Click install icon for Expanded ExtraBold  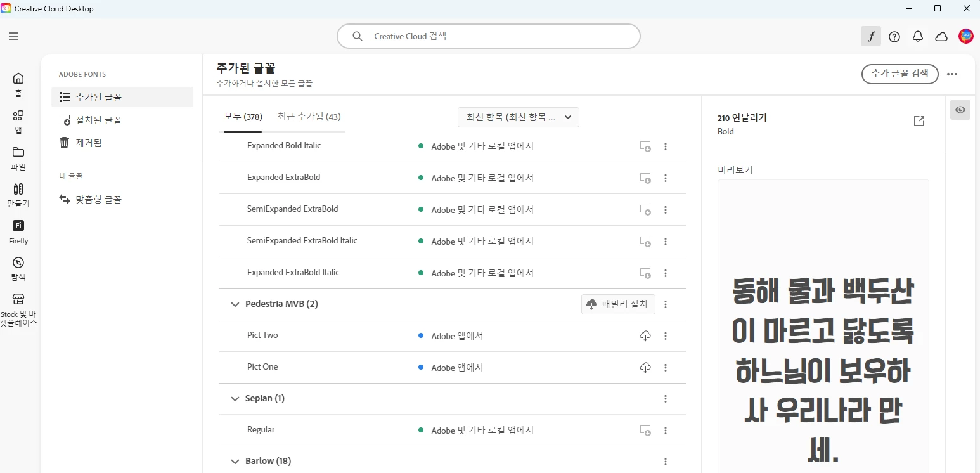[x=645, y=178]
